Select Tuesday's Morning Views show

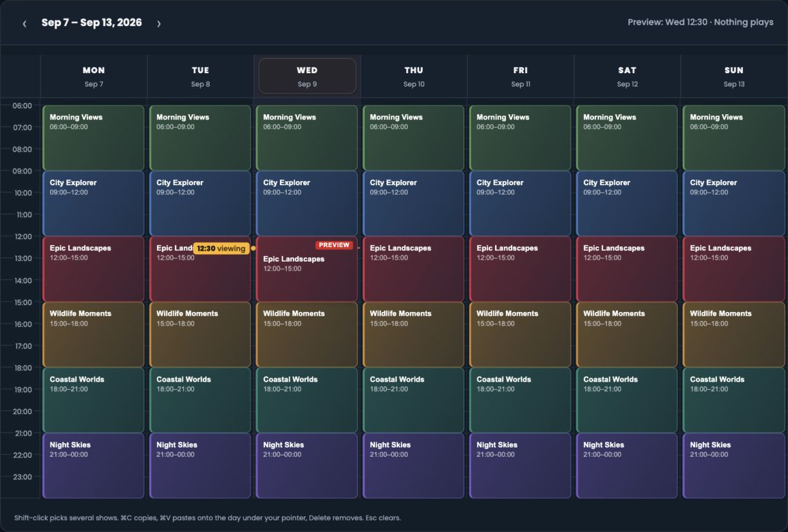[x=200, y=138]
